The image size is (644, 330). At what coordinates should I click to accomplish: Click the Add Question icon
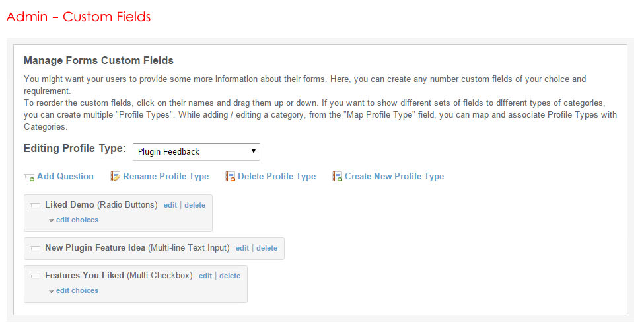(x=29, y=177)
